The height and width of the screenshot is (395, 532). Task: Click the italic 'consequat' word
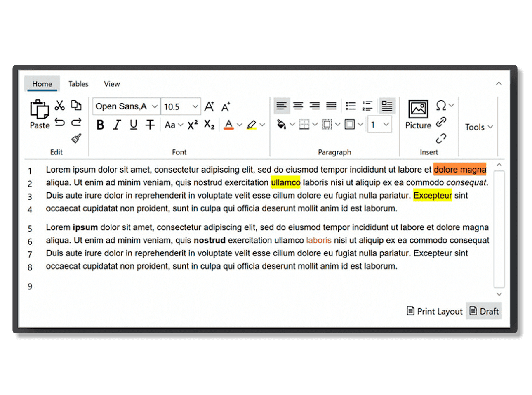[466, 182]
